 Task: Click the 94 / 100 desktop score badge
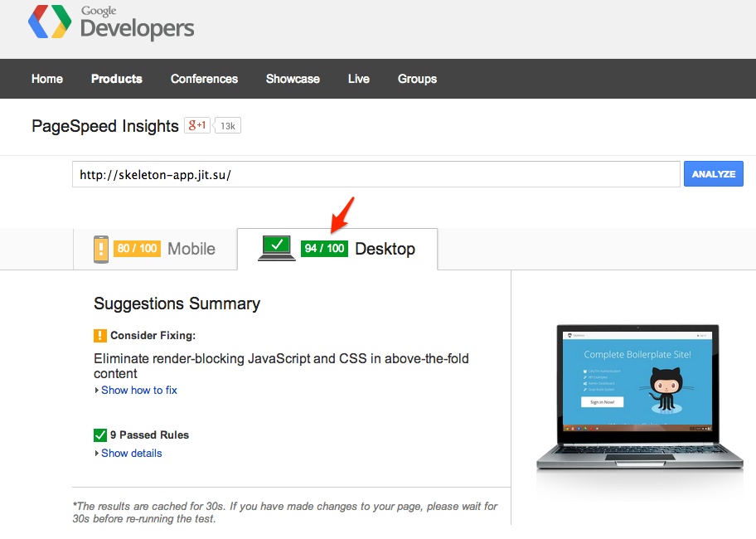click(324, 248)
